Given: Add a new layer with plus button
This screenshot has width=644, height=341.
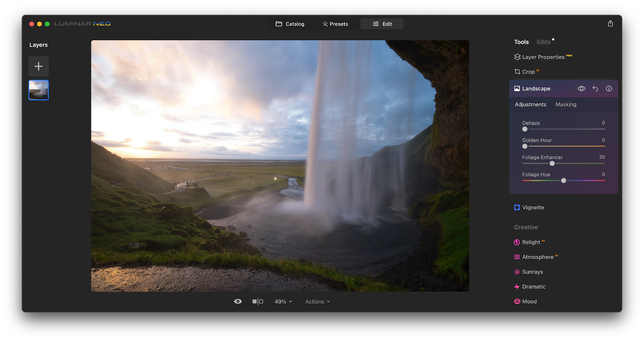Looking at the screenshot, I should click(39, 66).
